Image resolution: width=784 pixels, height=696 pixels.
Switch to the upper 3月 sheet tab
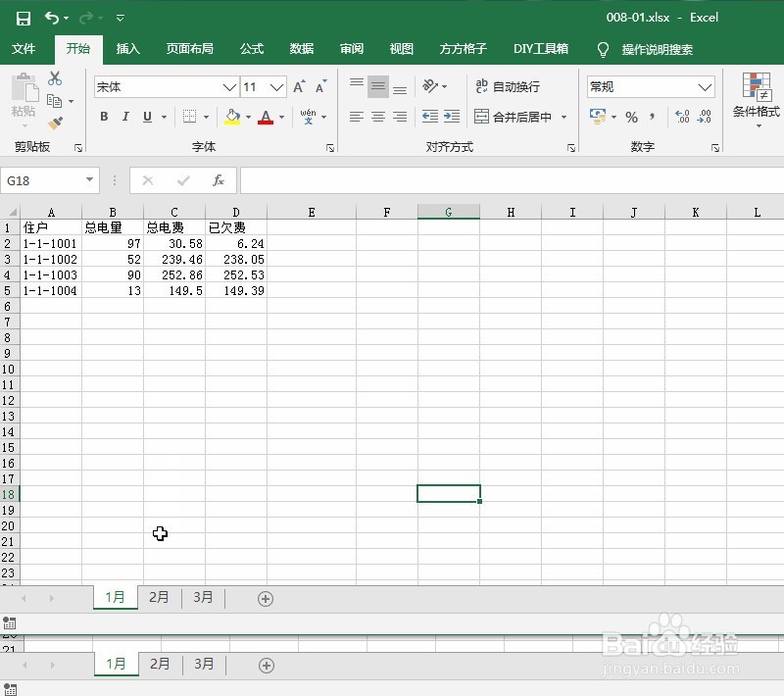pyautogui.click(x=203, y=597)
